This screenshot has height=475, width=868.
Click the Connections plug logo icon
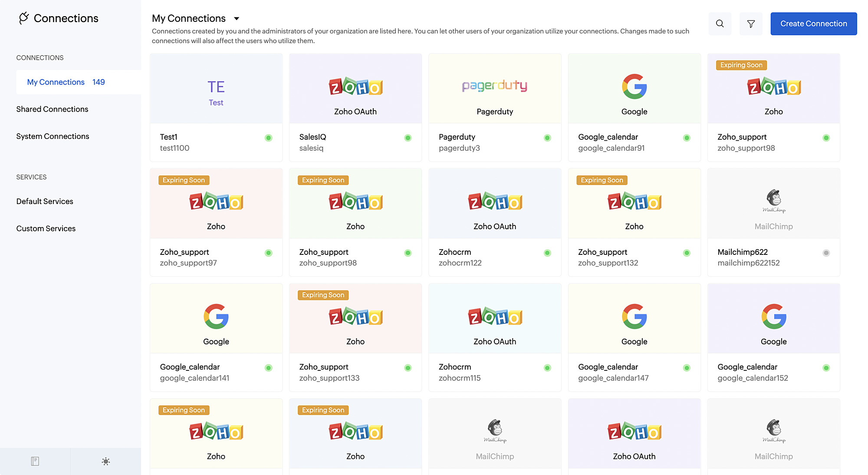(24, 18)
